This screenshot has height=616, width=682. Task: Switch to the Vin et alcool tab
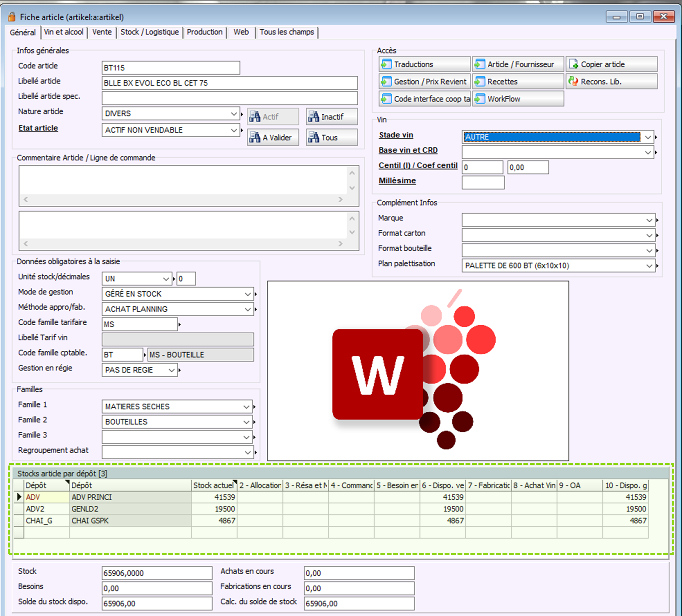click(64, 32)
